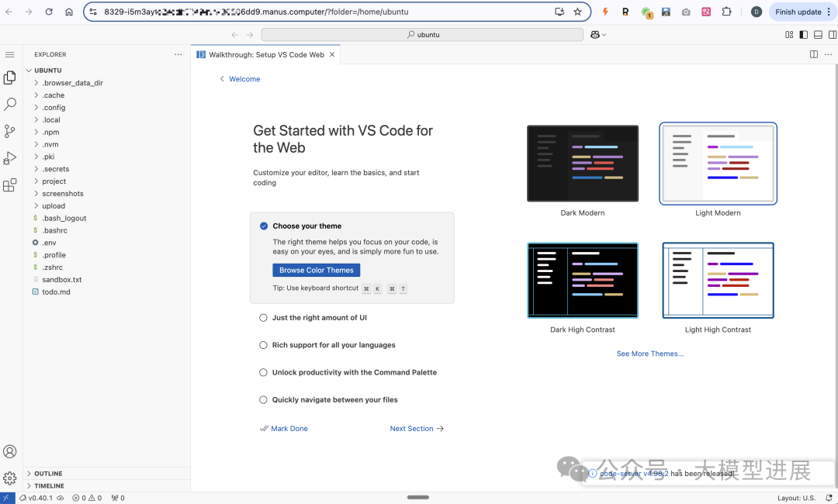Viewport: 838px width, 504px height.
Task: Toggle the bottom panel
Action: click(818, 35)
